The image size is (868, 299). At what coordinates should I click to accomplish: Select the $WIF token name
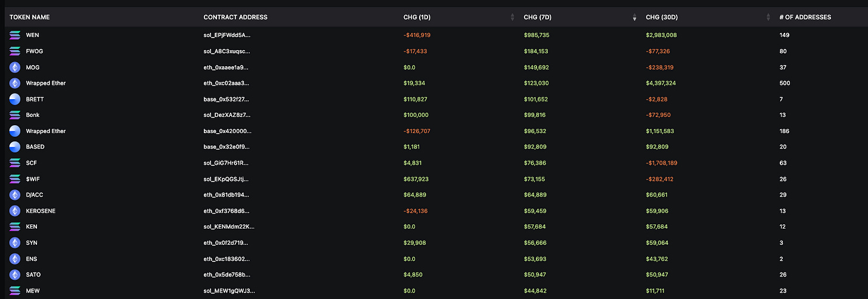(x=33, y=179)
